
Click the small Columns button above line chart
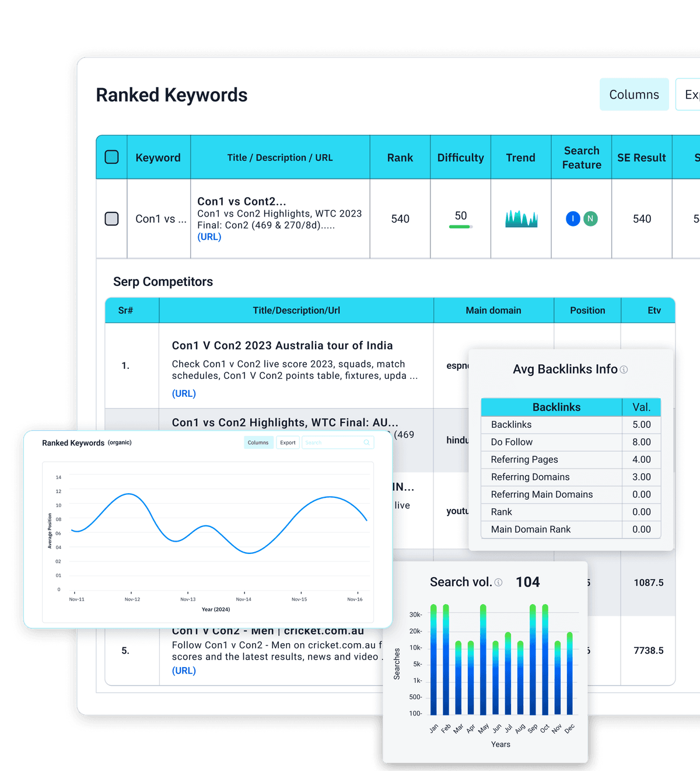point(258,442)
